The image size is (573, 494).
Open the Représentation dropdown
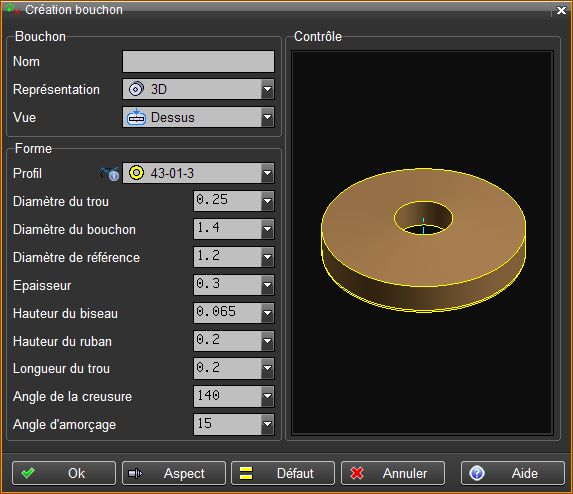click(268, 89)
